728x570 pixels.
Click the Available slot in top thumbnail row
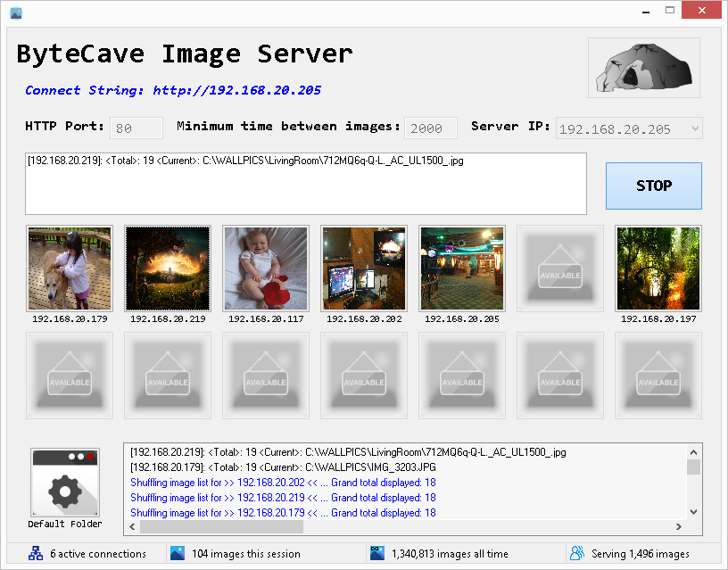[x=560, y=268]
